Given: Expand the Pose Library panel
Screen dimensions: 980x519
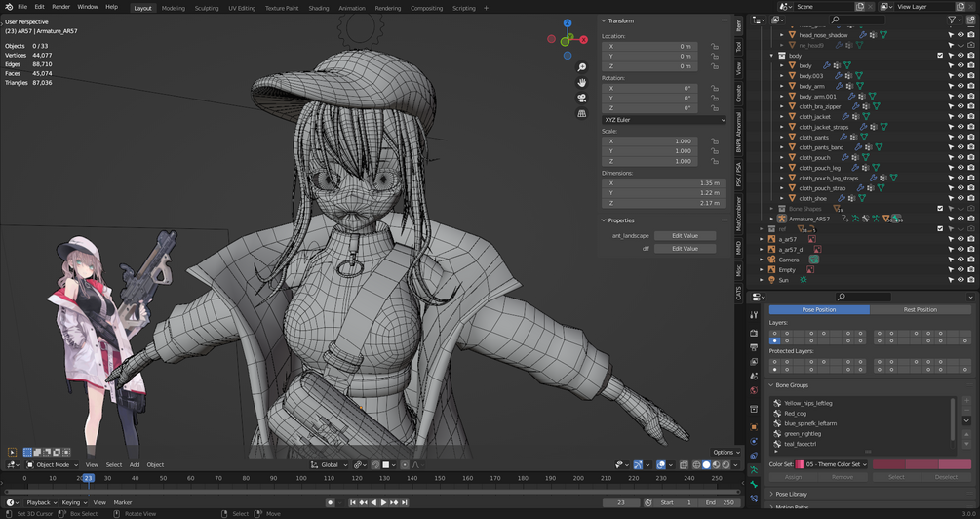Looking at the screenshot, I should [791, 494].
